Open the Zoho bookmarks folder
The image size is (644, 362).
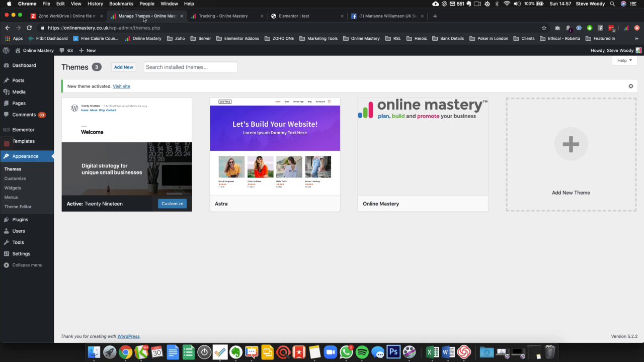click(x=176, y=38)
